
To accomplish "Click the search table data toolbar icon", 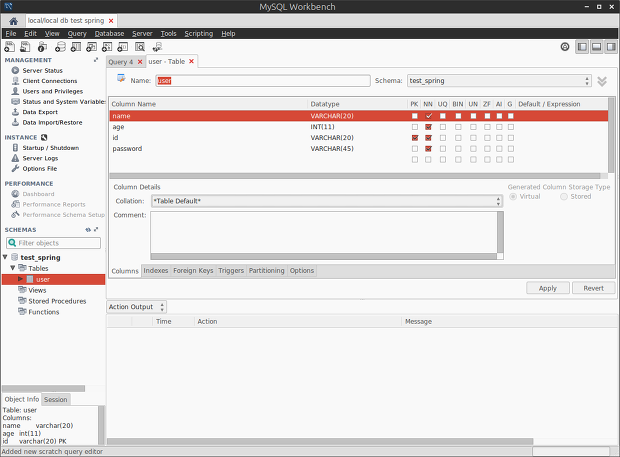I will 140,47.
